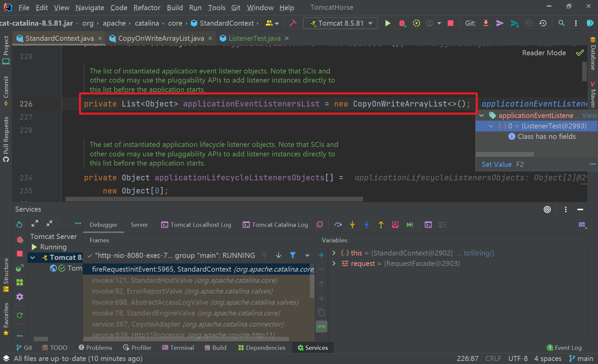The image size is (598, 364).
Task: Click the Set Value link
Action: (496, 164)
